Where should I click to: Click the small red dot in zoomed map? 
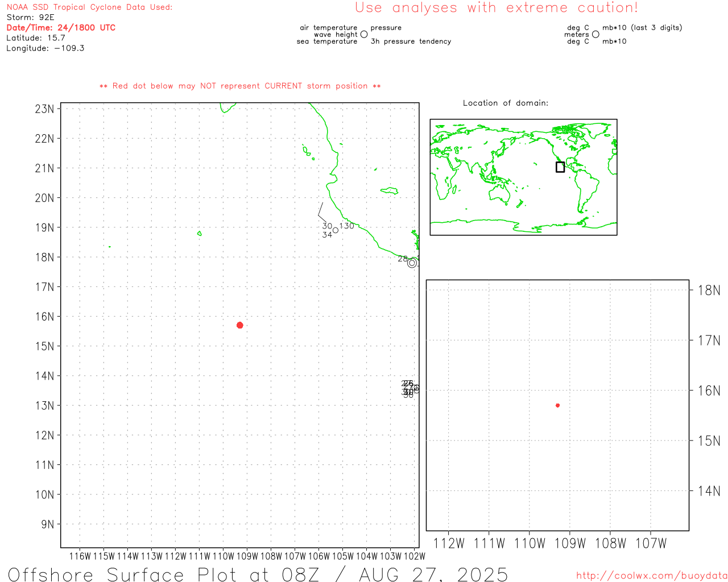(558, 405)
